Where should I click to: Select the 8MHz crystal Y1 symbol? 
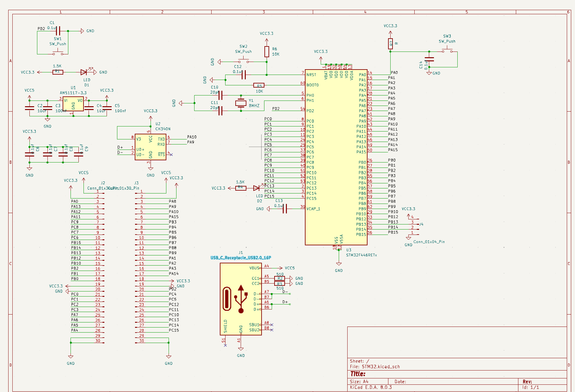[x=241, y=103]
